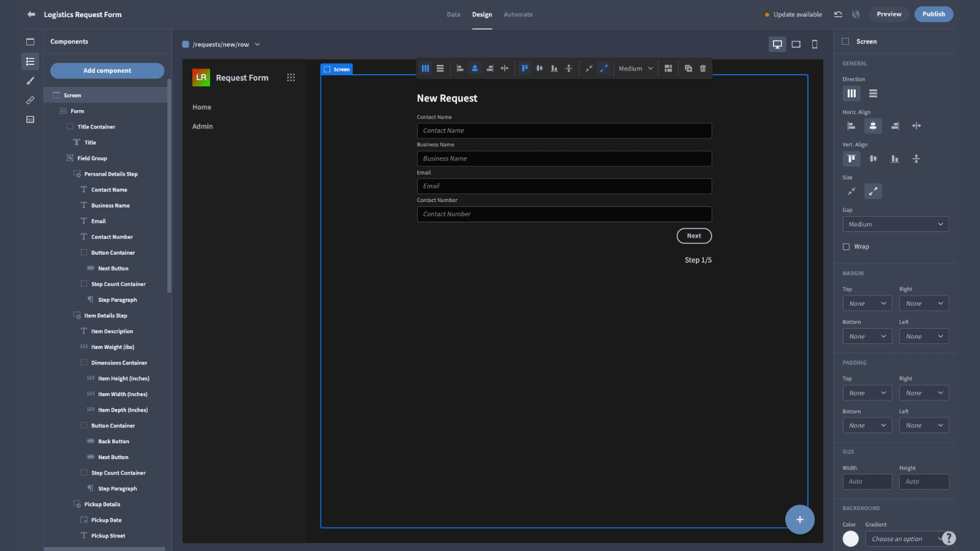980x551 pixels.
Task: Click the redo icon in top bar
Action: [856, 14]
